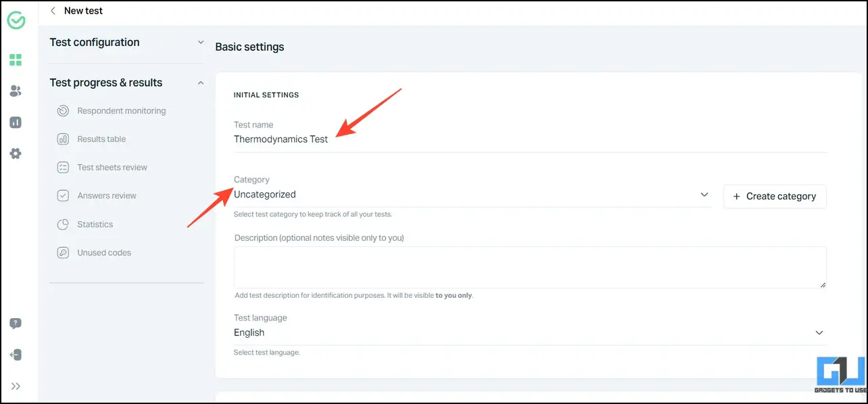Click the help question mark icon
868x404 pixels.
pos(16,323)
